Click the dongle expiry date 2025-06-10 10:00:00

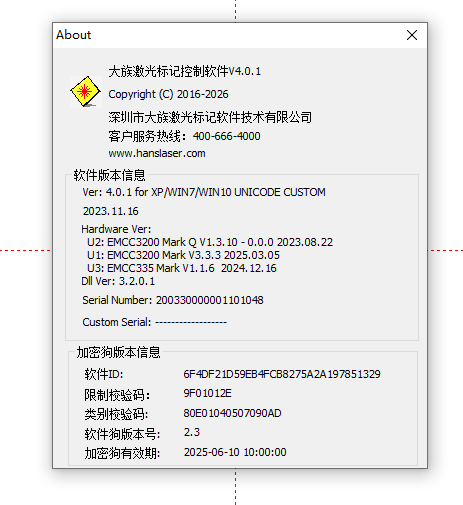tap(235, 452)
